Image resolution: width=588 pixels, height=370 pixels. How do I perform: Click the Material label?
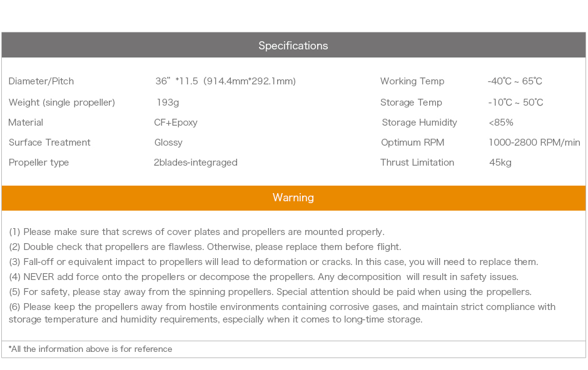pyautogui.click(x=26, y=122)
